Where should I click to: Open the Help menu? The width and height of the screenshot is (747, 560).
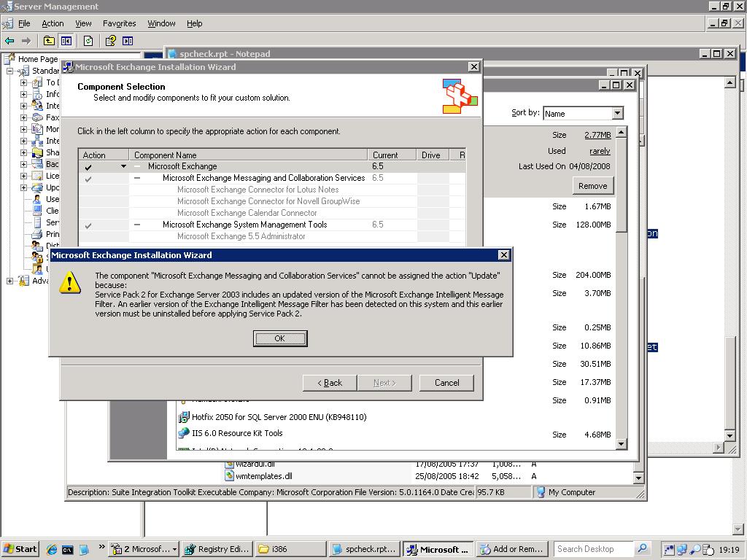pos(194,23)
